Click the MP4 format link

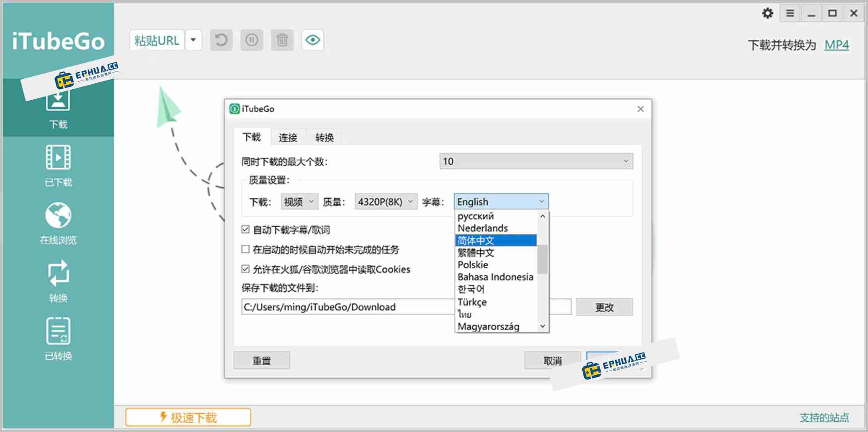pos(836,45)
